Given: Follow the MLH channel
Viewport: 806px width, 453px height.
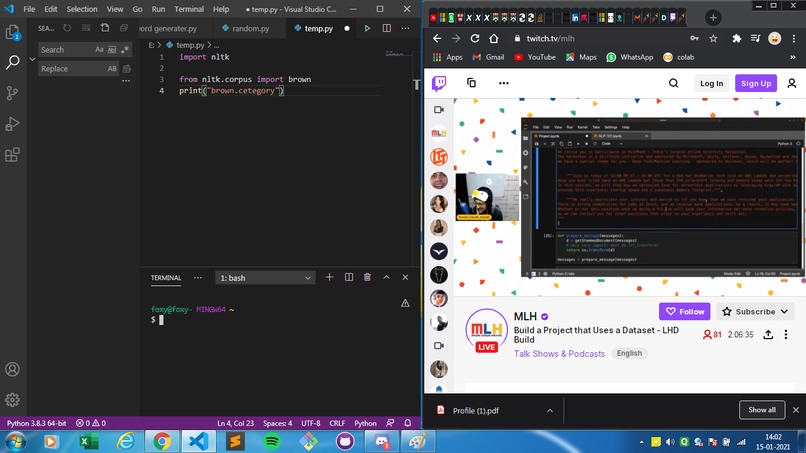Looking at the screenshot, I should pyautogui.click(x=685, y=312).
